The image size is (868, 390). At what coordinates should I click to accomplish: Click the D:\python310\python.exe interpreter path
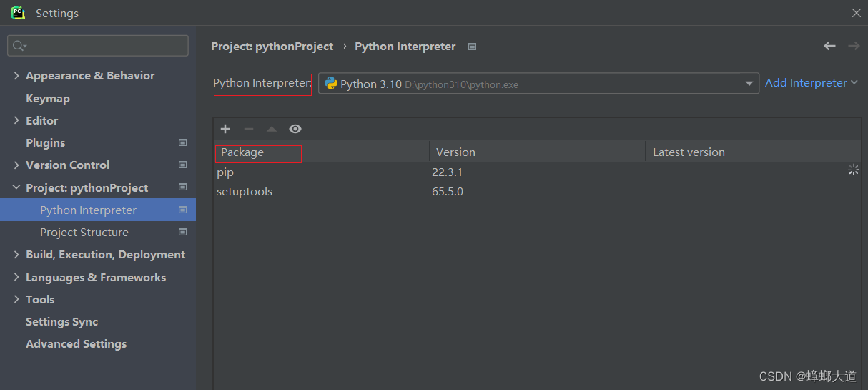[x=461, y=84]
